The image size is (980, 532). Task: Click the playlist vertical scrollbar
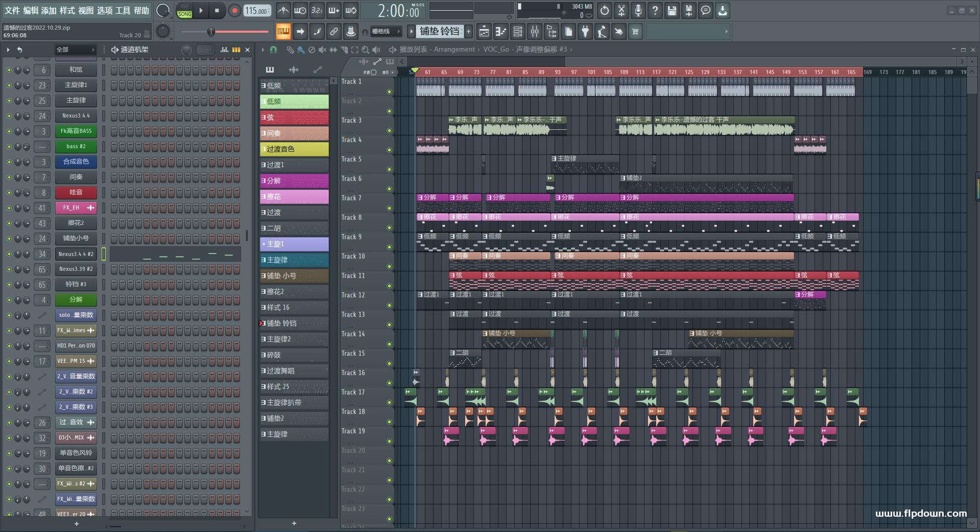click(x=972, y=84)
